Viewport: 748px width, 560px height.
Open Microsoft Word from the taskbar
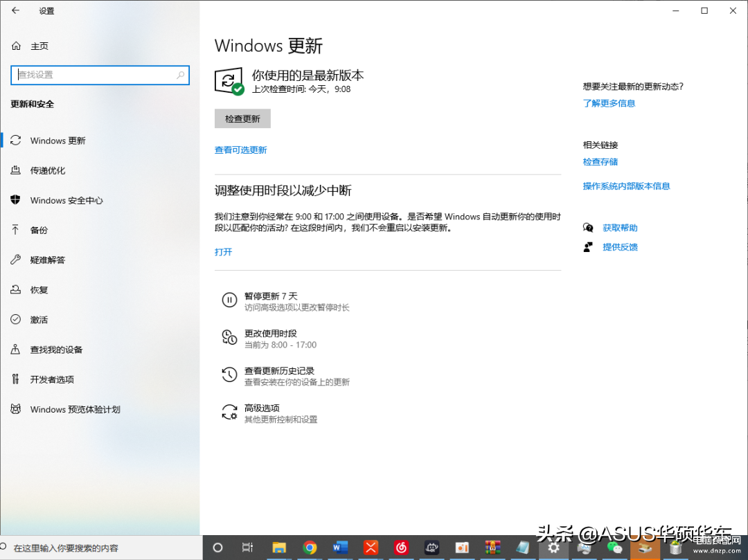(x=340, y=548)
